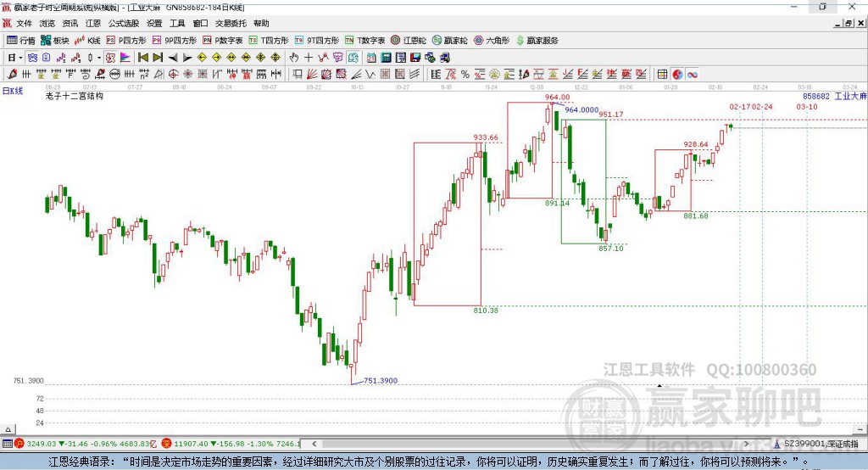Open the calculator icon
The image size is (868, 470).
(386, 58)
